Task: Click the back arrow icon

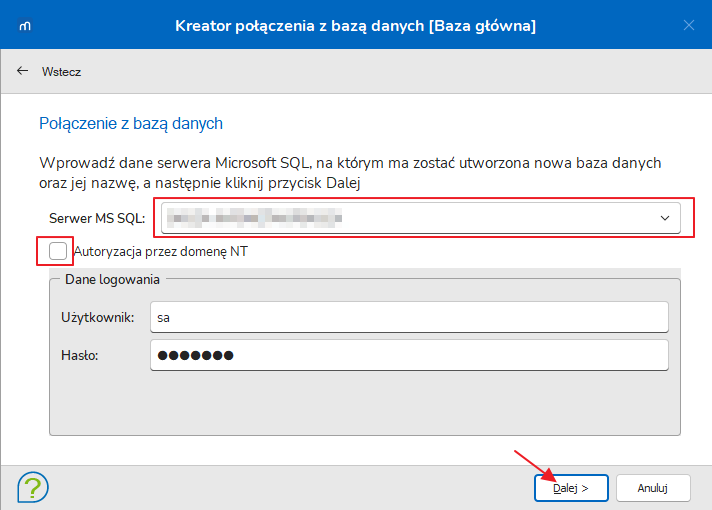Action: [x=22, y=71]
